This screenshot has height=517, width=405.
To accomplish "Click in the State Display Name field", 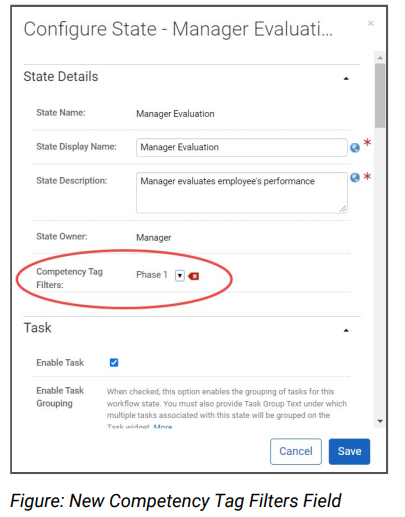I will point(242,147).
